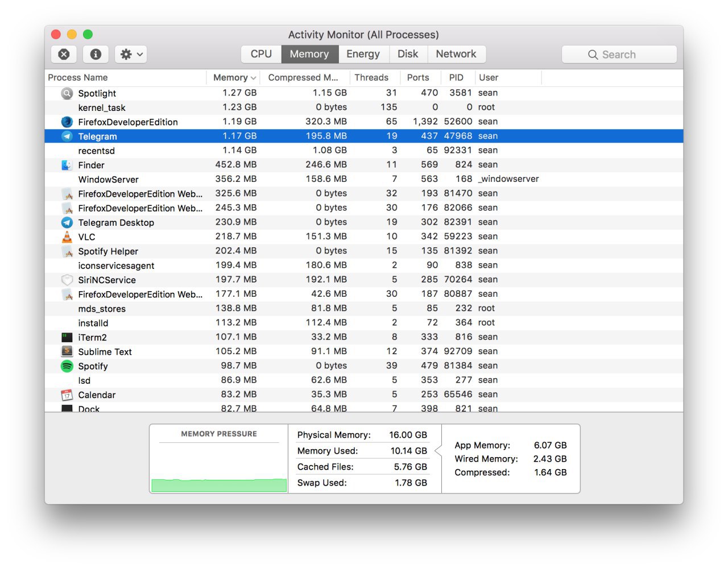Sort processes by Threads column
Viewport: 728px width, 568px height.
(x=371, y=77)
